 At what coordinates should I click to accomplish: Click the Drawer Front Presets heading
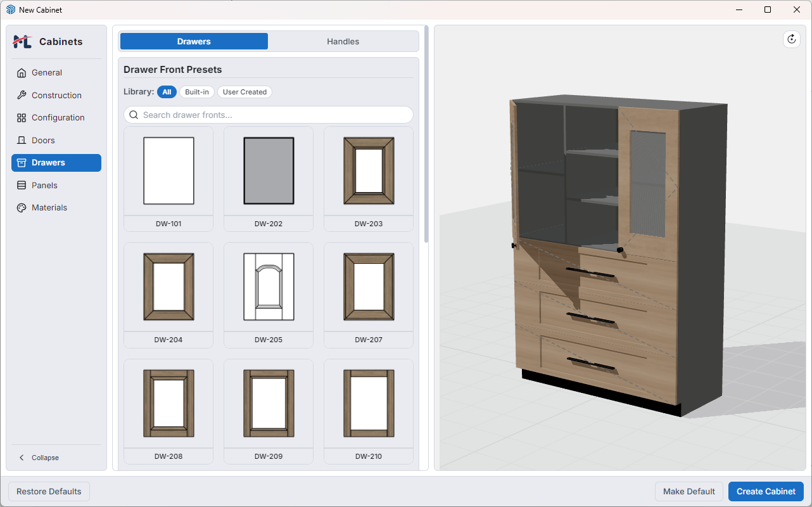click(173, 70)
